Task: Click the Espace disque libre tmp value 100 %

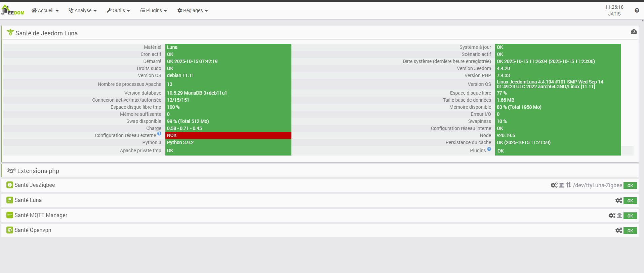Action: click(173, 107)
